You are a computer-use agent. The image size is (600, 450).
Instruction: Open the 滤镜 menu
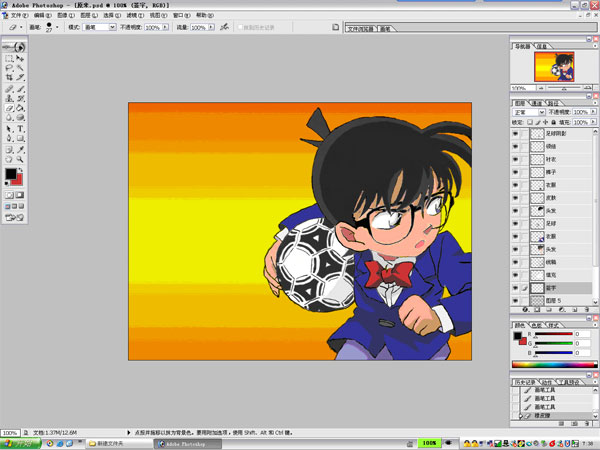coord(135,15)
